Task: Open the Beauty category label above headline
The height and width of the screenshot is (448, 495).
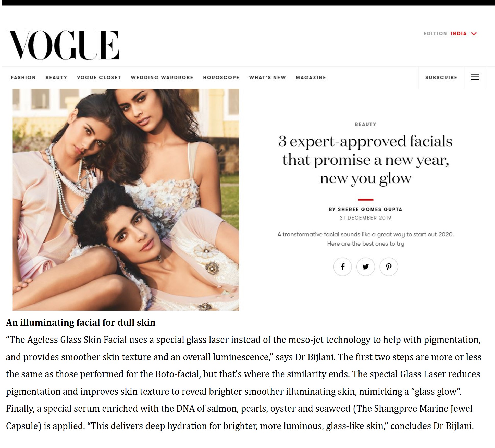Action: [366, 124]
